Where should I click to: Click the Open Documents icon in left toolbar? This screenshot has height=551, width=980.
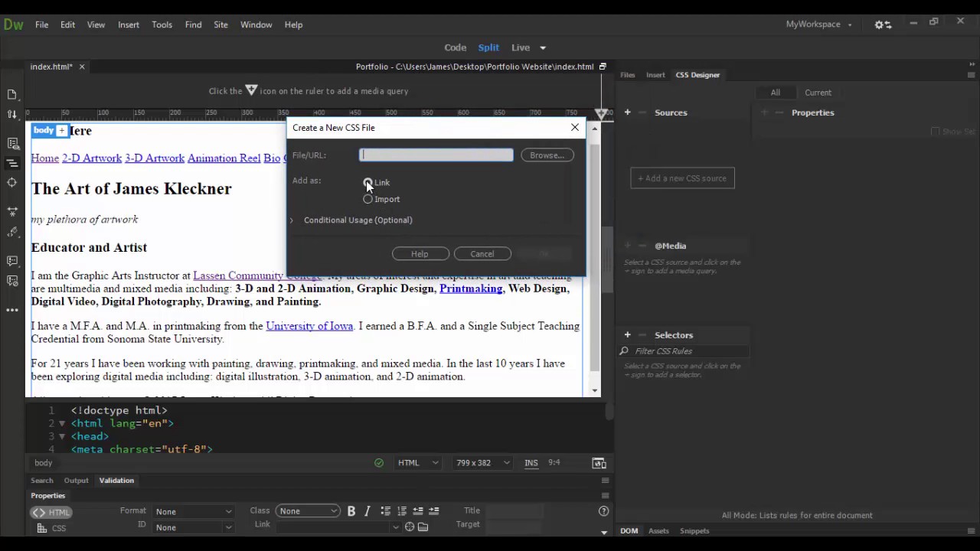pos(11,95)
